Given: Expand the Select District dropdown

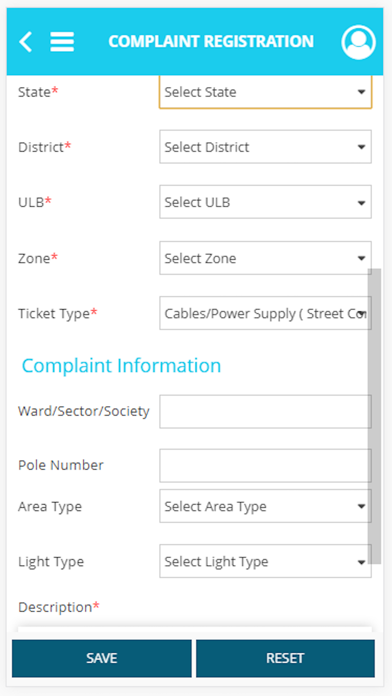Looking at the screenshot, I should pos(265,146).
